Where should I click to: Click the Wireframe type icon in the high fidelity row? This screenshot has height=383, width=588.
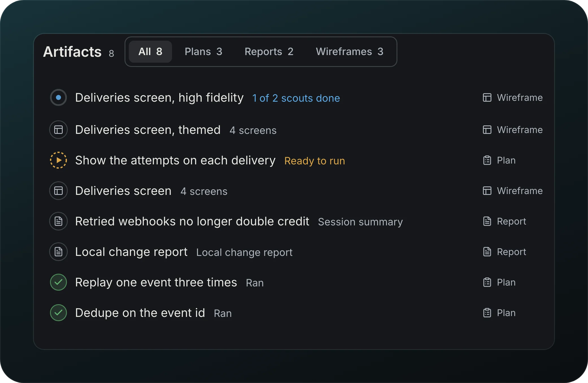click(487, 97)
